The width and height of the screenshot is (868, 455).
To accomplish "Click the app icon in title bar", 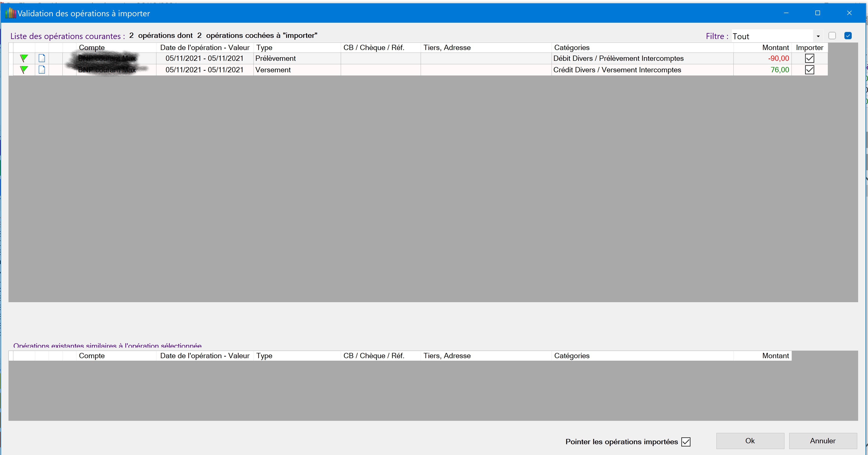I will click(x=10, y=13).
